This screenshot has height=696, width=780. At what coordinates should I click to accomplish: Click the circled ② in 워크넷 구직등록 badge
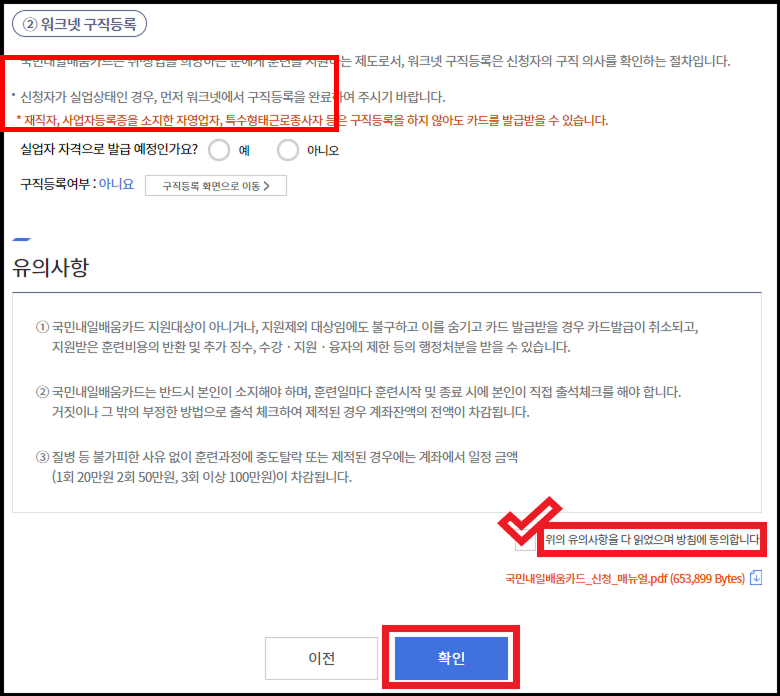coord(30,24)
